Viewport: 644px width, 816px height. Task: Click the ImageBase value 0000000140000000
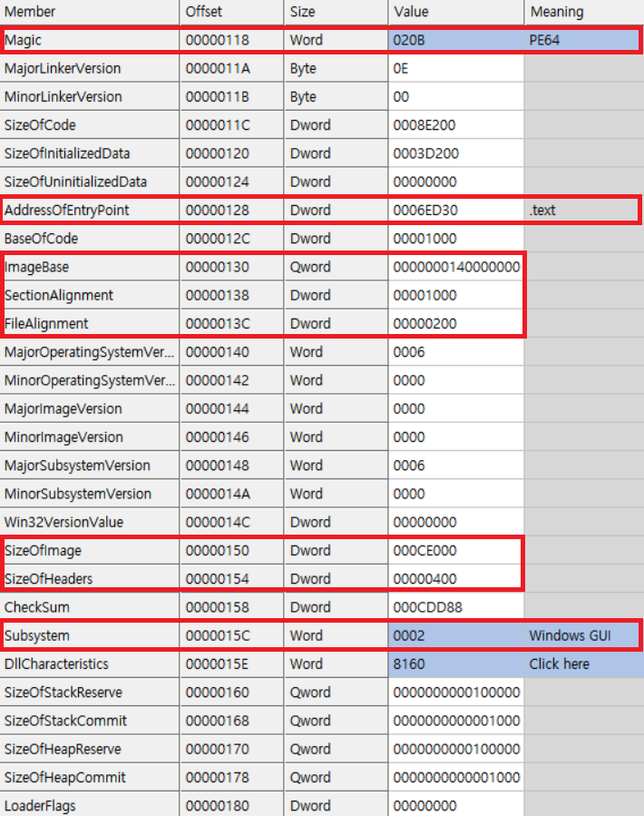pos(456,267)
